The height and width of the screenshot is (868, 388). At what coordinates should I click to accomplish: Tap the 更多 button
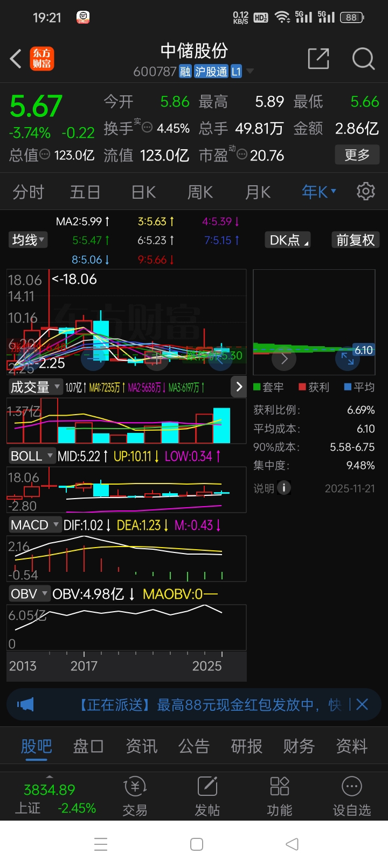coord(357,155)
